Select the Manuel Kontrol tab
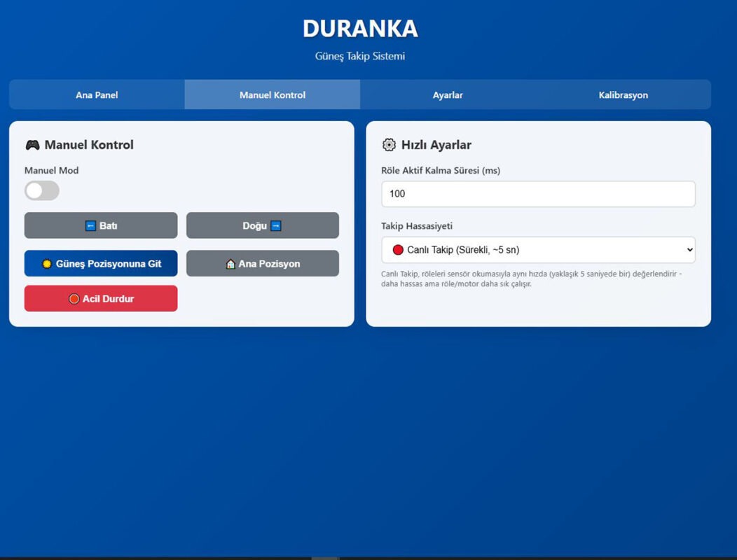The width and height of the screenshot is (737, 560). (x=273, y=95)
